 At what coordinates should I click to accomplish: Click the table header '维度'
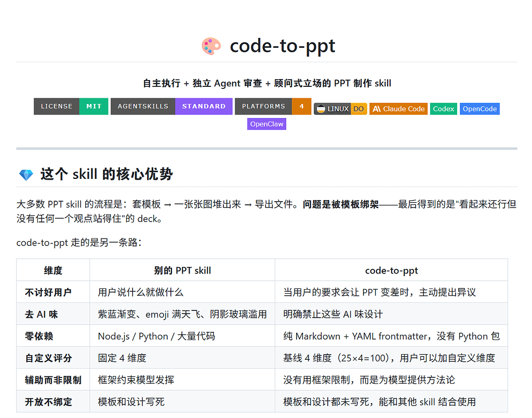(53, 271)
